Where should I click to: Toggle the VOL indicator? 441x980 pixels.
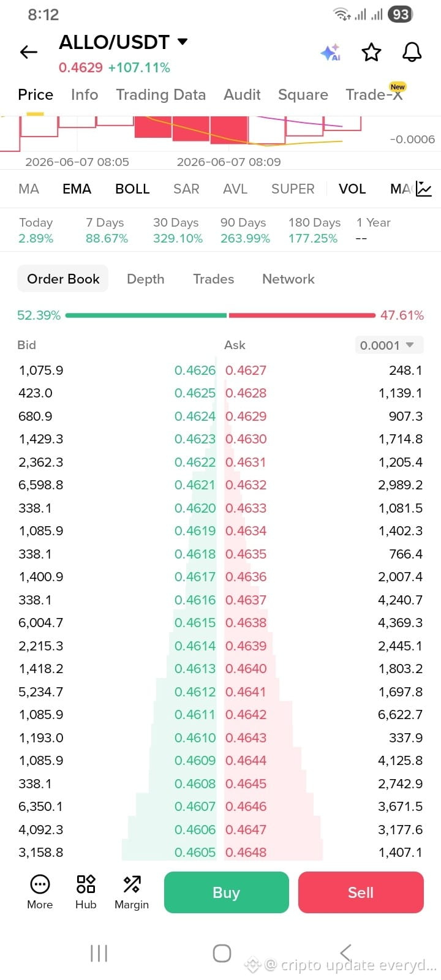click(352, 189)
